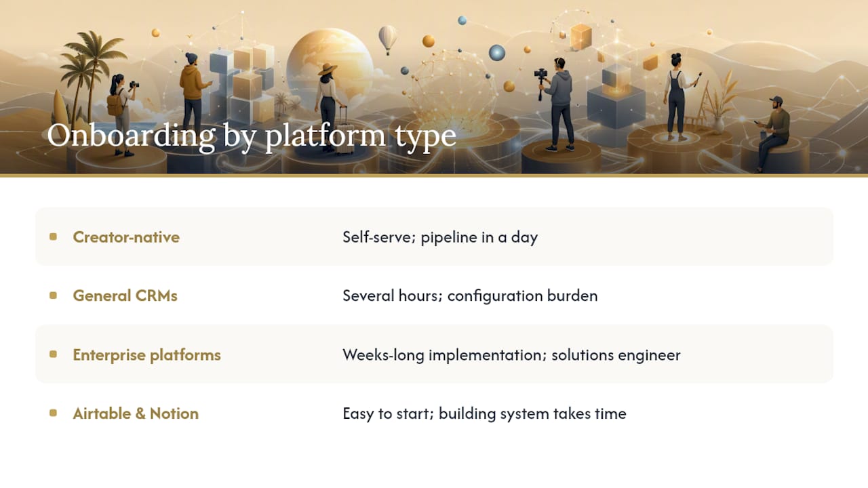
Task: Click the bullet beside Enterprise platforms
Action: click(53, 354)
